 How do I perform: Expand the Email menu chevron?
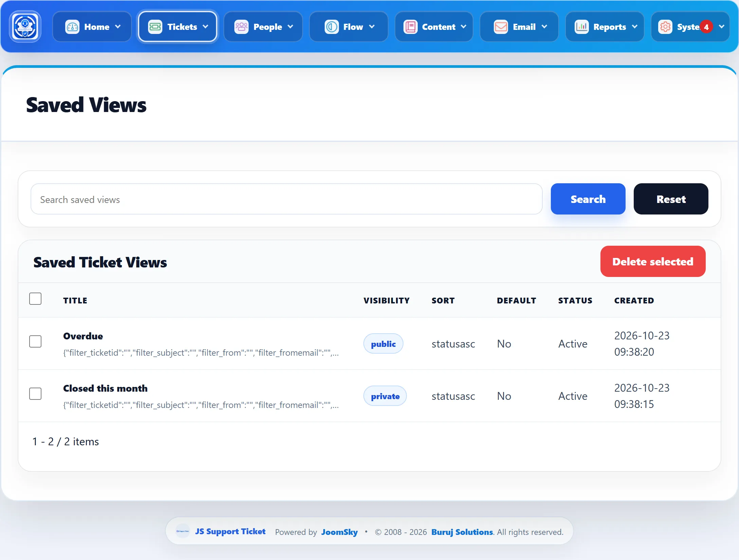(x=544, y=27)
